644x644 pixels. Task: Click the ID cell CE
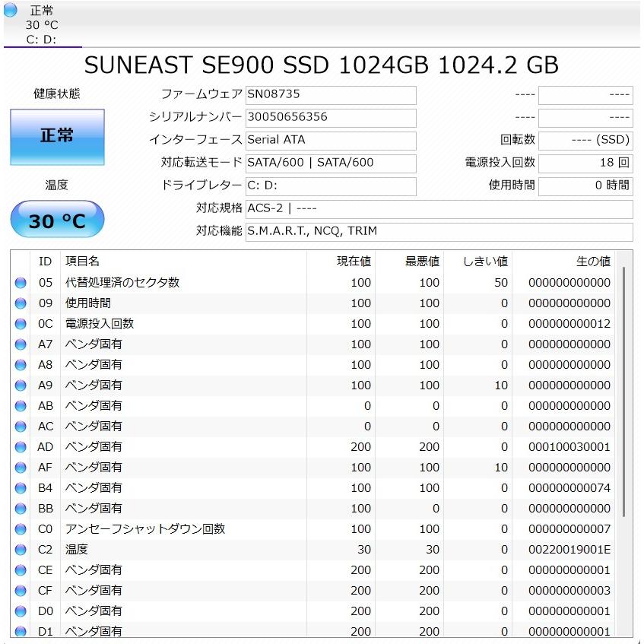click(x=45, y=570)
